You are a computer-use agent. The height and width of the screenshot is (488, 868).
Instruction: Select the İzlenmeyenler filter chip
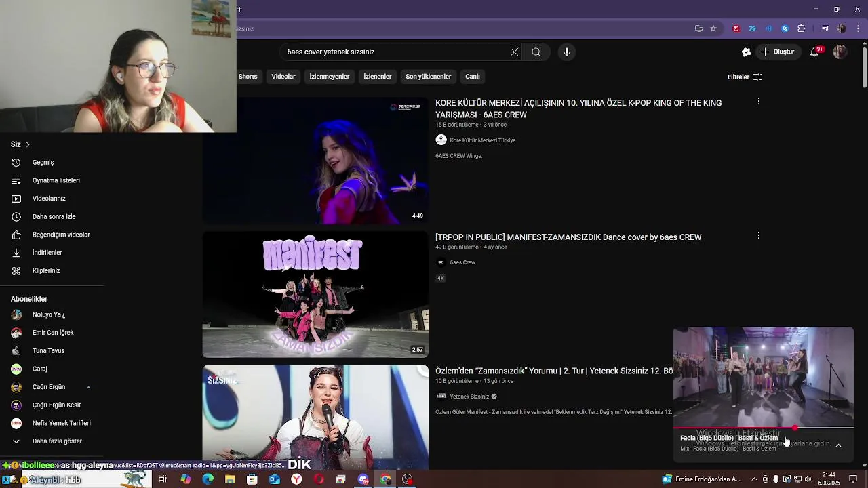click(330, 77)
